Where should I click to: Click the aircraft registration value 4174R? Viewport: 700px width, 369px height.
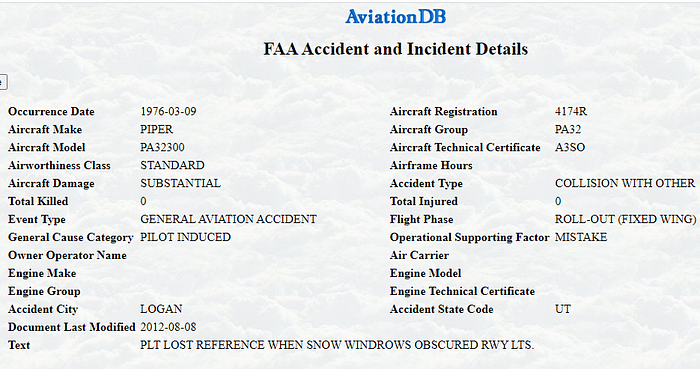point(571,112)
